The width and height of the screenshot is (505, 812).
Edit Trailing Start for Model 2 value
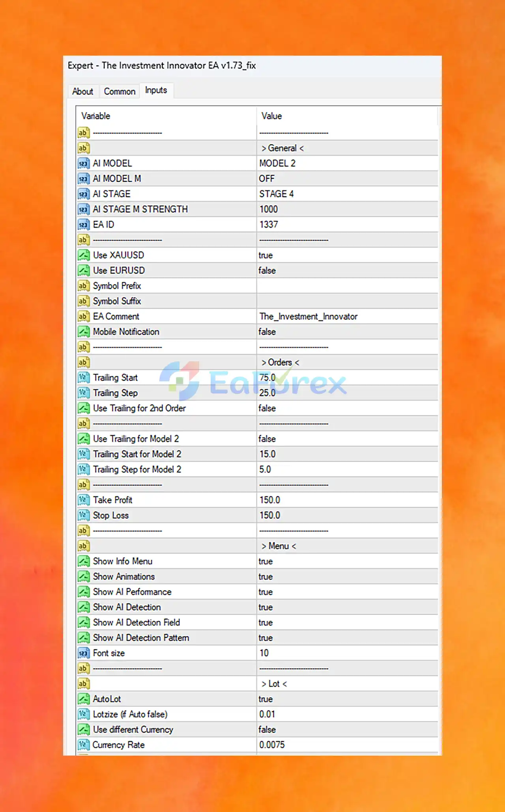coord(347,454)
